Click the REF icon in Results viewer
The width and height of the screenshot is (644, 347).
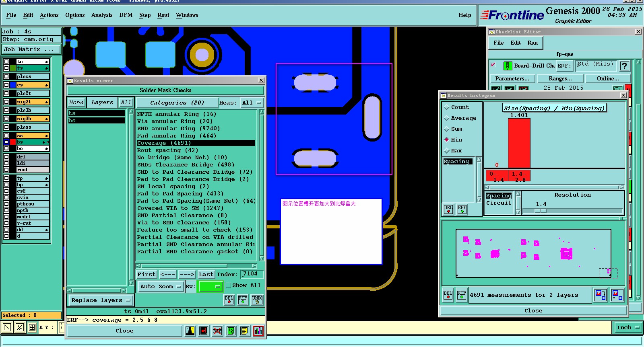(243, 300)
